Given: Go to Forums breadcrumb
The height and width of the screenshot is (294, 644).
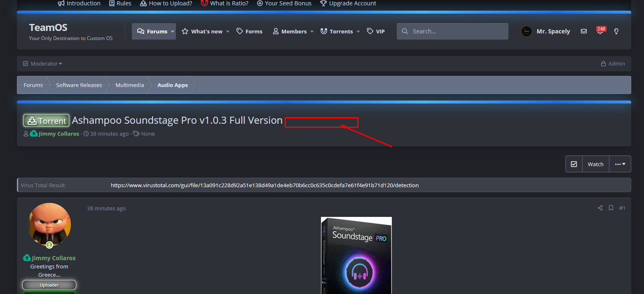Looking at the screenshot, I should (33, 85).
